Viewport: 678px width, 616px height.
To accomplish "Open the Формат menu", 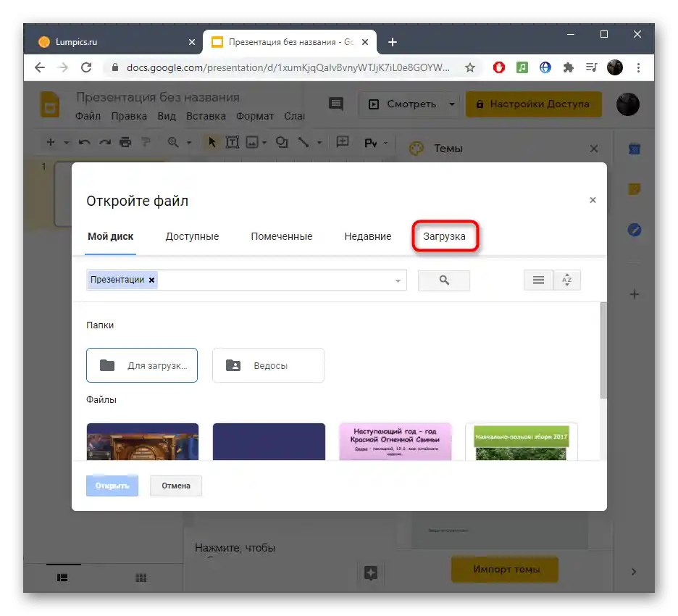I will coord(255,116).
